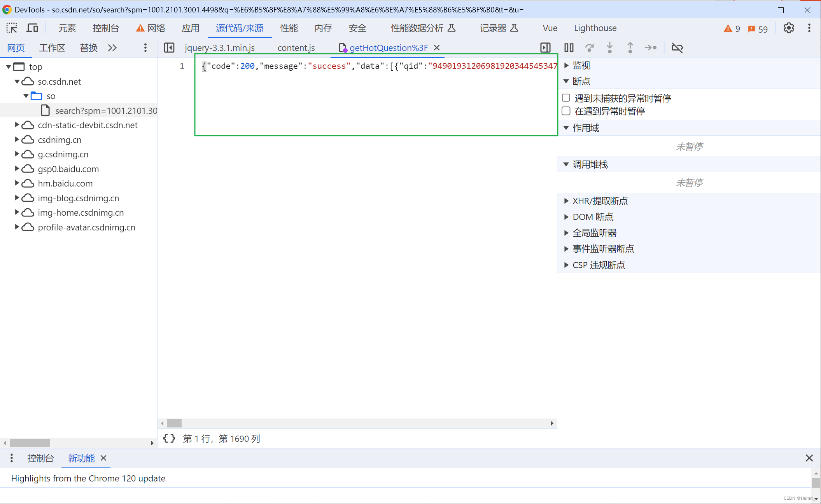Expand img-blog.csdnimg.cn domain node

click(17, 198)
